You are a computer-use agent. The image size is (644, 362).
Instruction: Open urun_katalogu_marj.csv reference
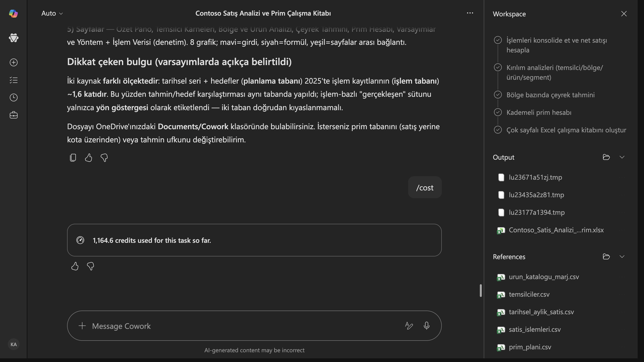(544, 277)
